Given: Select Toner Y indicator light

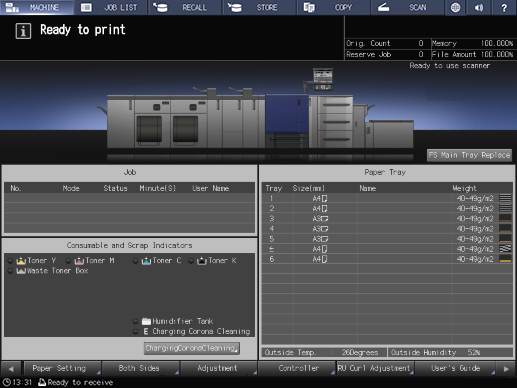Looking at the screenshot, I should pos(11,261).
